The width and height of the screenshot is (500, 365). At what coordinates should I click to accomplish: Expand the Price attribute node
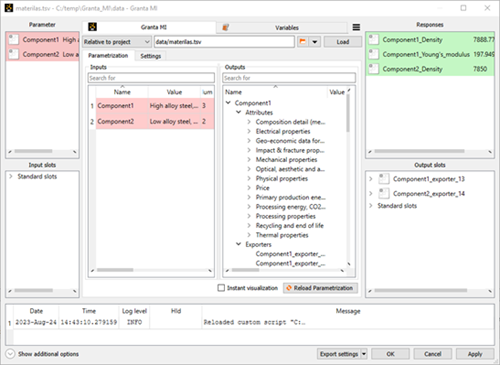click(249, 188)
